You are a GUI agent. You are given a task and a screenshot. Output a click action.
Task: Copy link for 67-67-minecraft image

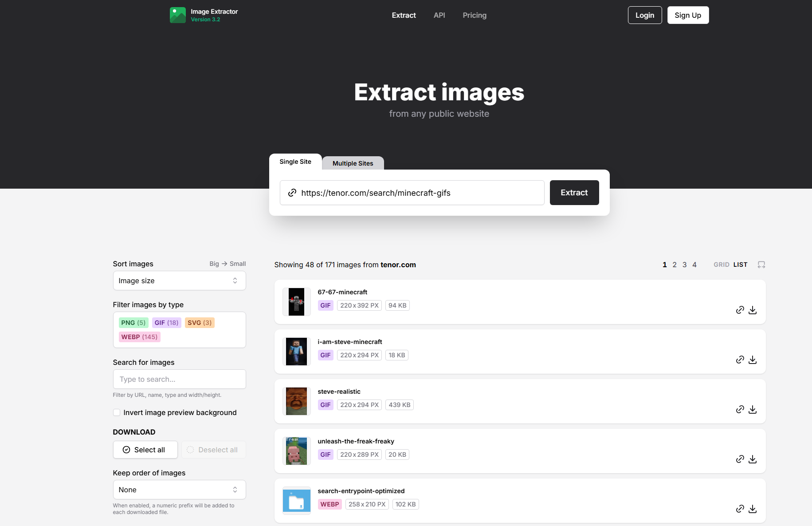(x=740, y=310)
